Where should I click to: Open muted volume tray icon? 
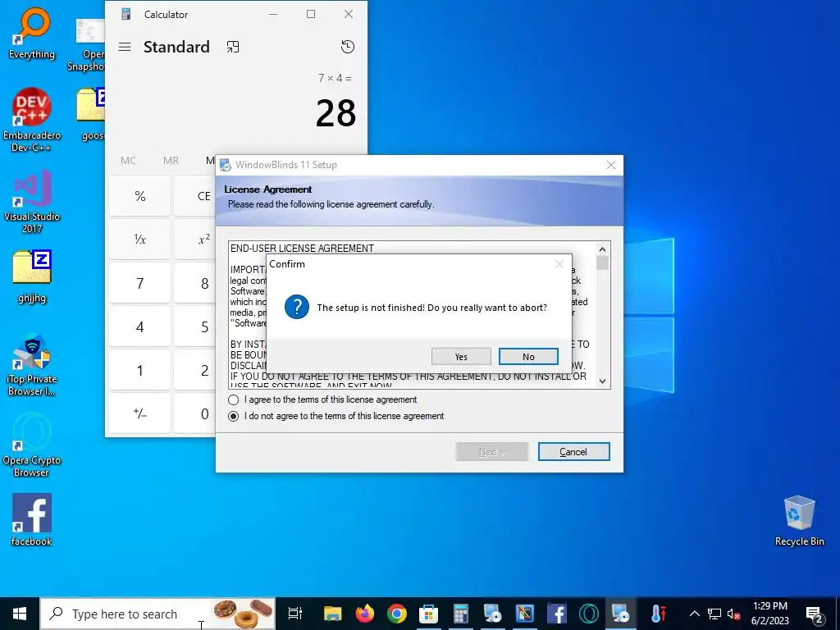[x=734, y=614]
